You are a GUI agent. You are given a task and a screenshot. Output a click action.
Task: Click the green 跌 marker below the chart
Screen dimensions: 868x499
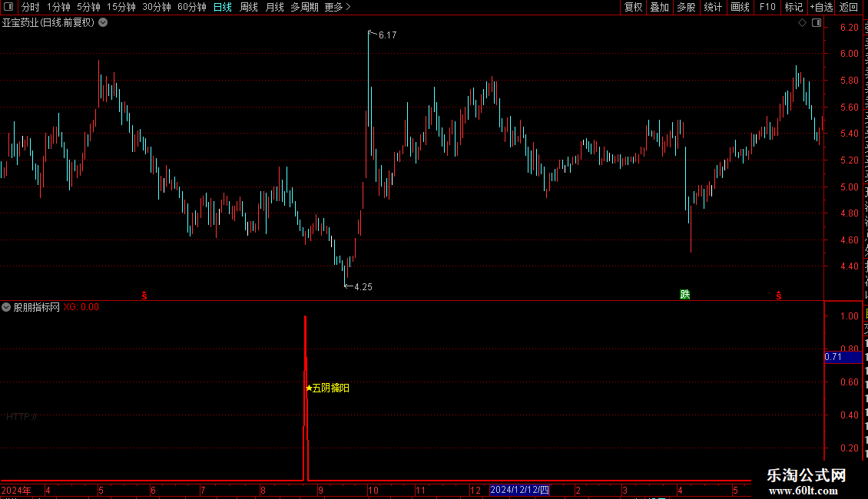pos(684,294)
